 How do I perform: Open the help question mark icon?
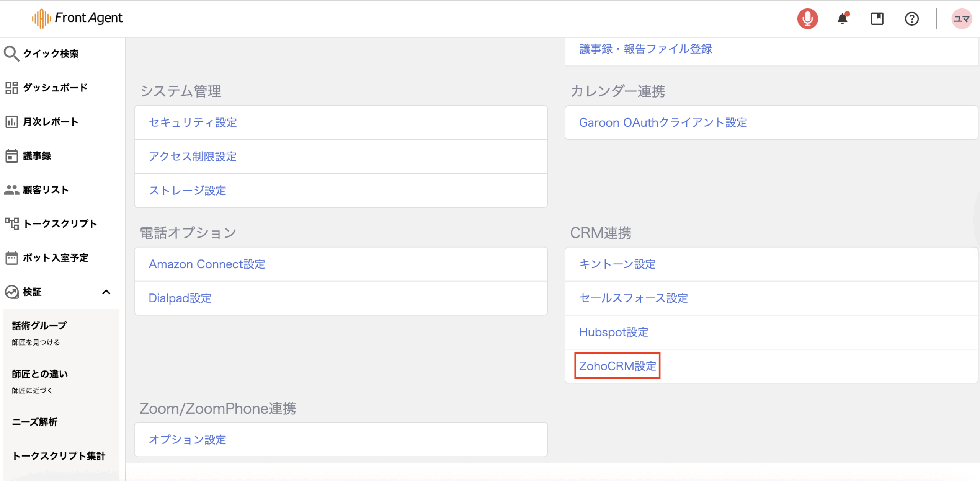[x=911, y=18]
